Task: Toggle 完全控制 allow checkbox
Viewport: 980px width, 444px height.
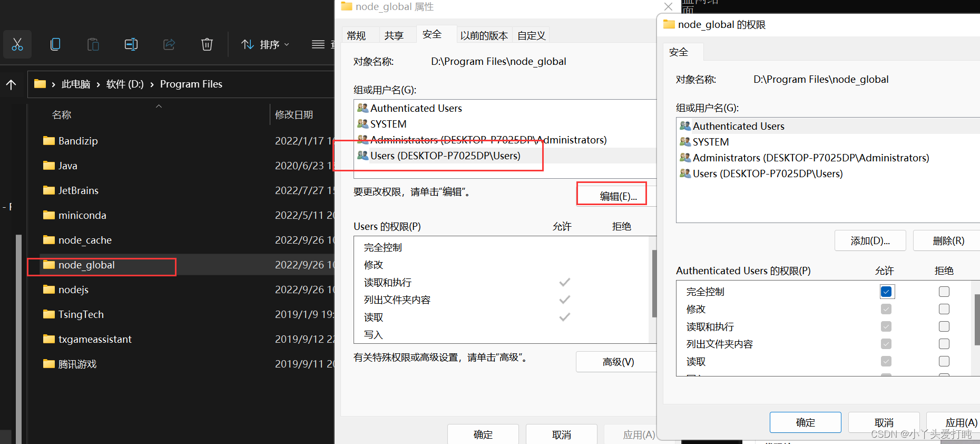Action: pos(886,292)
